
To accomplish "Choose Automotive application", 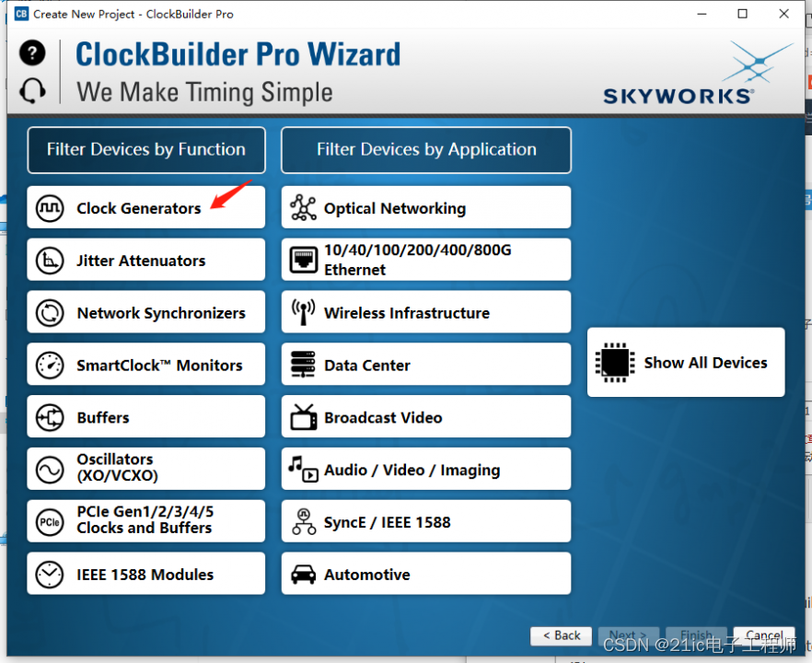I will pos(426,574).
